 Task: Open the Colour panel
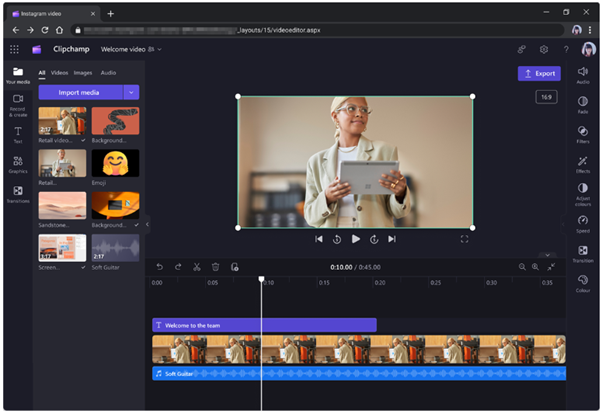click(x=582, y=283)
